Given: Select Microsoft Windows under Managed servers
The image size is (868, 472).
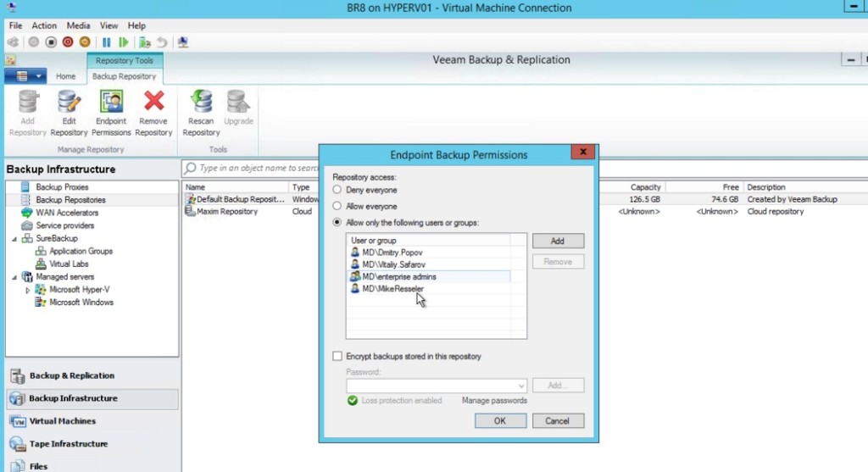Looking at the screenshot, I should [81, 303].
